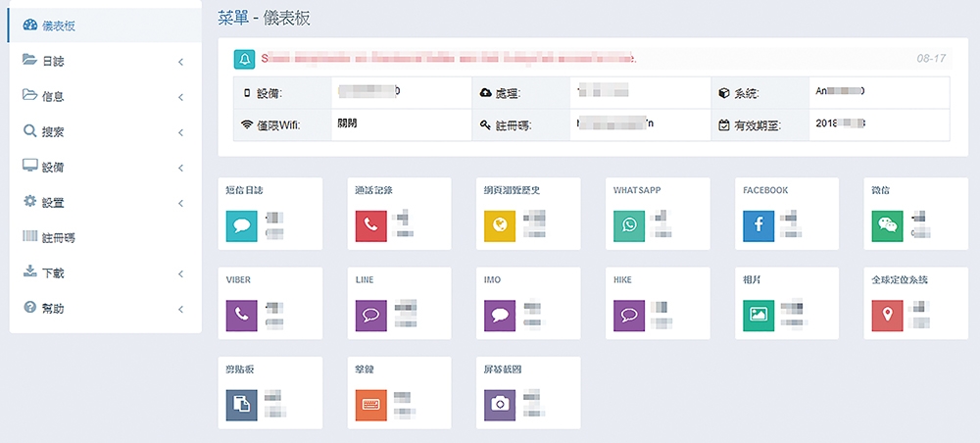Open the FACEBOOK card title
980x443 pixels.
[x=765, y=190]
